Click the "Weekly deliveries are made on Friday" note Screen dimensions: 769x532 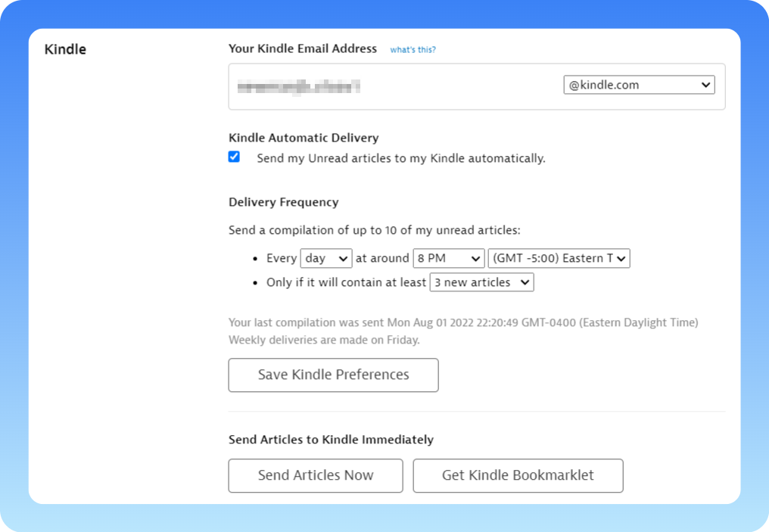[324, 341]
